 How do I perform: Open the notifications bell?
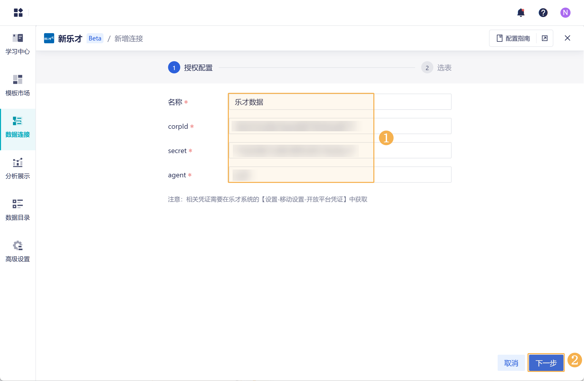(x=521, y=12)
